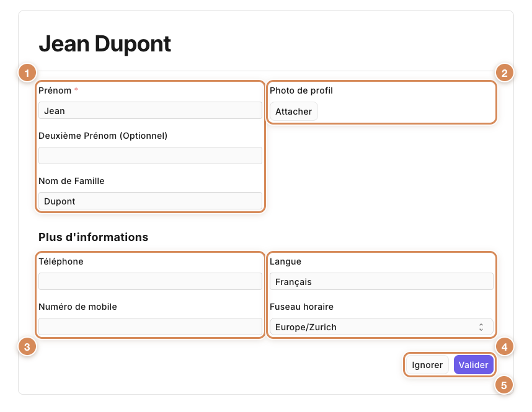Image resolution: width=532 pixels, height=412 pixels.
Task: Click the Deuxième Prénom (Optionnel) label
Action: pyautogui.click(x=103, y=136)
